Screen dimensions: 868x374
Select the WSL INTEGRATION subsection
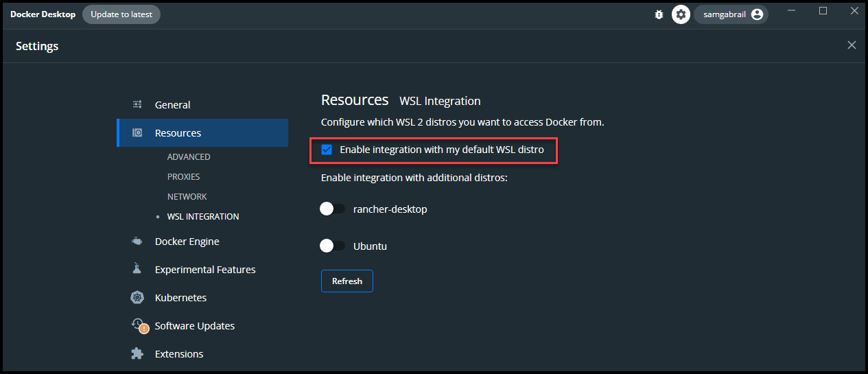pos(203,217)
